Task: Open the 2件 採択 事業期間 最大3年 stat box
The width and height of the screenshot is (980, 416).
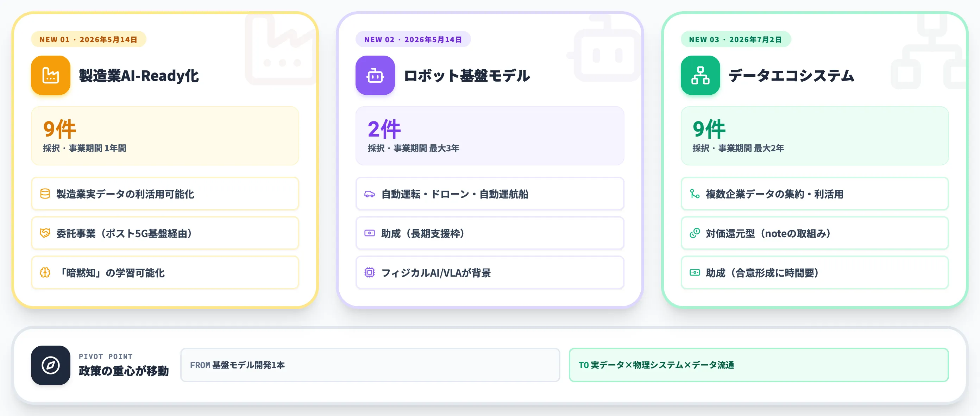Action: (x=490, y=136)
